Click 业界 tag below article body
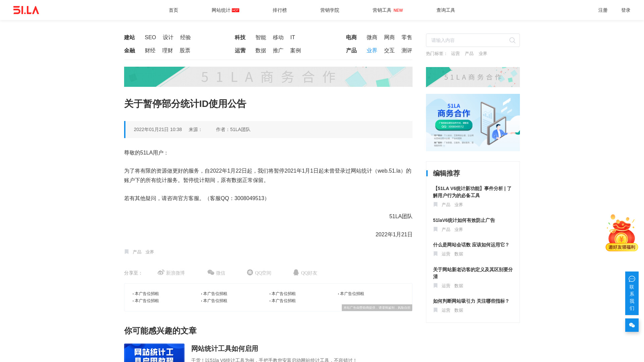 pyautogui.click(x=150, y=252)
